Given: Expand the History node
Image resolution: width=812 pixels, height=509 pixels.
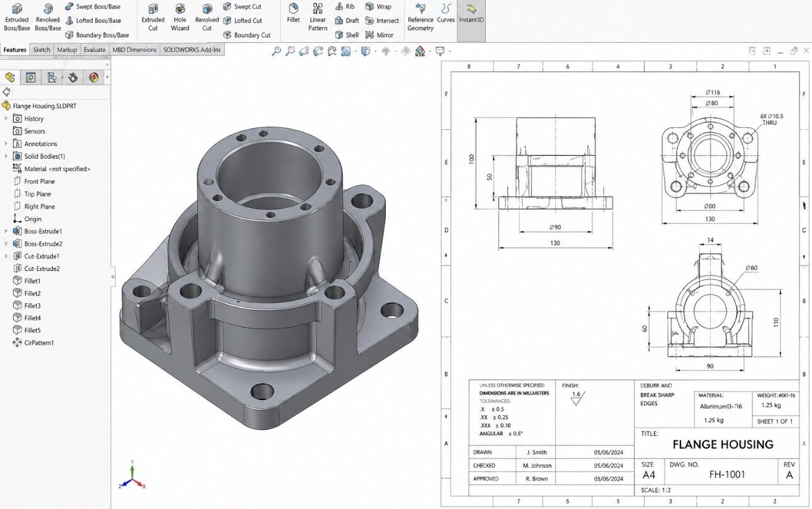Looking at the screenshot, I should pos(6,118).
